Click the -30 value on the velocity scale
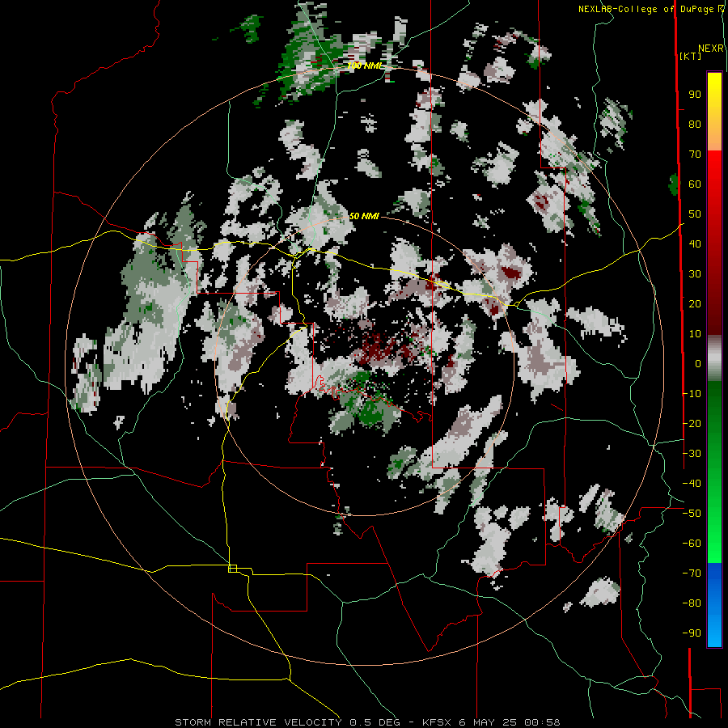The height and width of the screenshot is (728, 728). [692, 454]
